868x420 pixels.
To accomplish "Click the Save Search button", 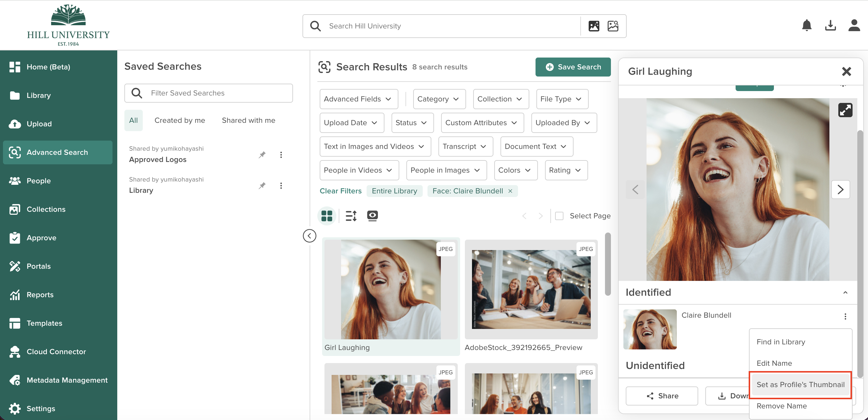I will click(x=573, y=67).
